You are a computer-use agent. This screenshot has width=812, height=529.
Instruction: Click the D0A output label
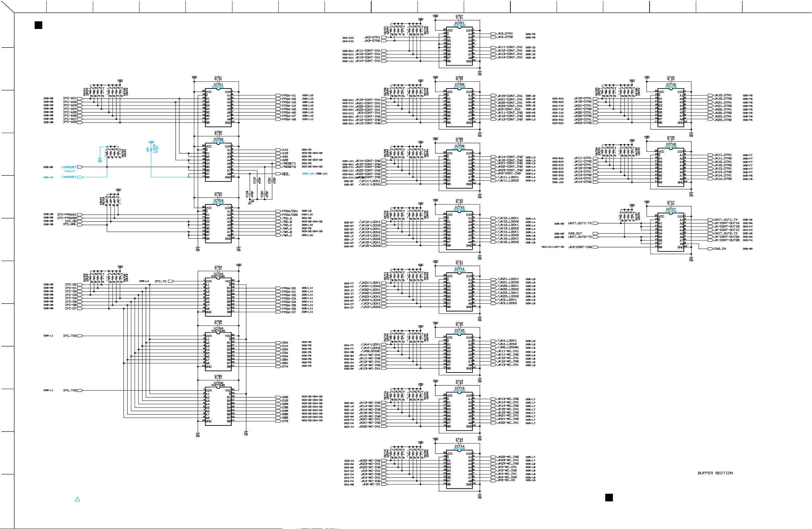coord(285,343)
